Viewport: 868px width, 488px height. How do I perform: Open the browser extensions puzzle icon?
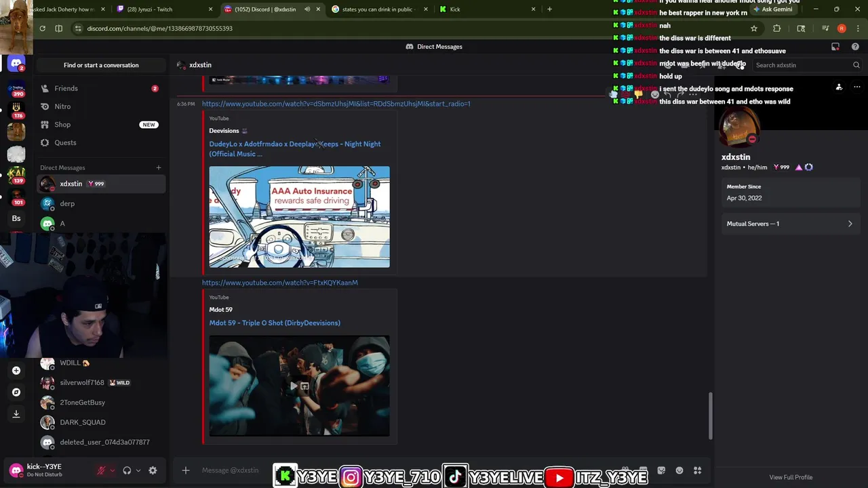pyautogui.click(x=777, y=28)
